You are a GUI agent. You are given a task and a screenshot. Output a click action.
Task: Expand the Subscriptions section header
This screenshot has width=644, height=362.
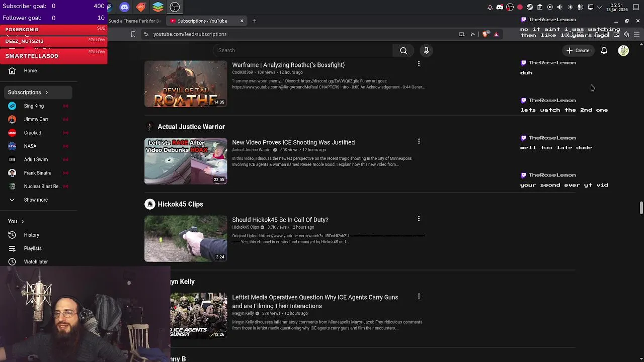click(39, 93)
